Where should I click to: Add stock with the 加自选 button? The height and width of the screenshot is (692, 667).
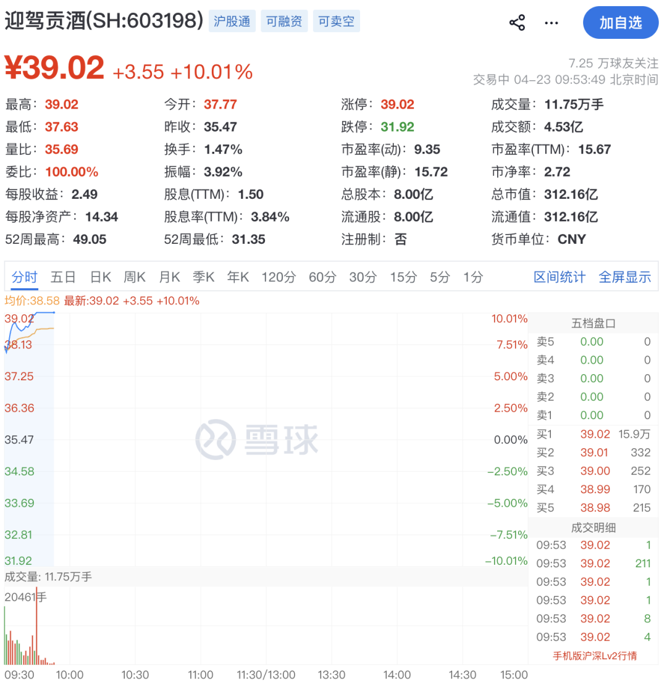tap(620, 22)
